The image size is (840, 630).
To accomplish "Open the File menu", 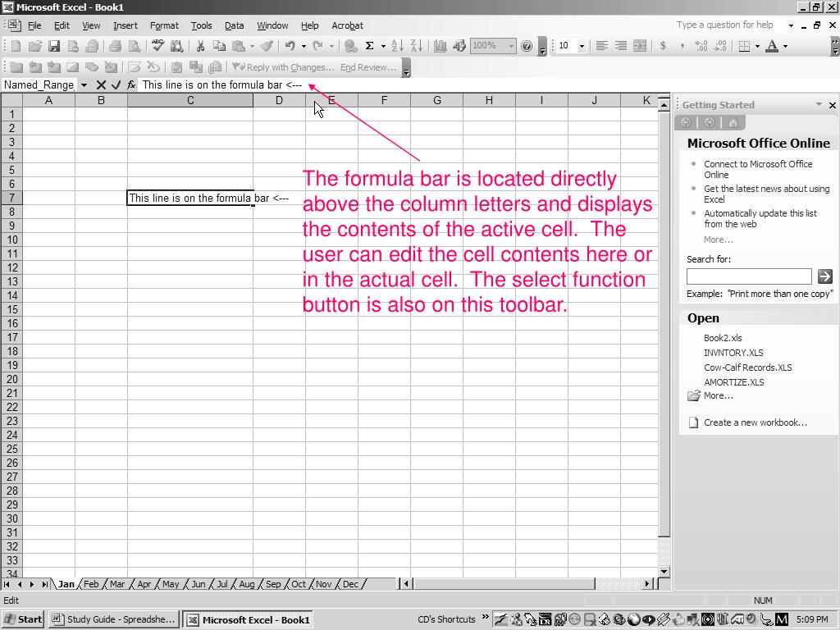I will (34, 25).
